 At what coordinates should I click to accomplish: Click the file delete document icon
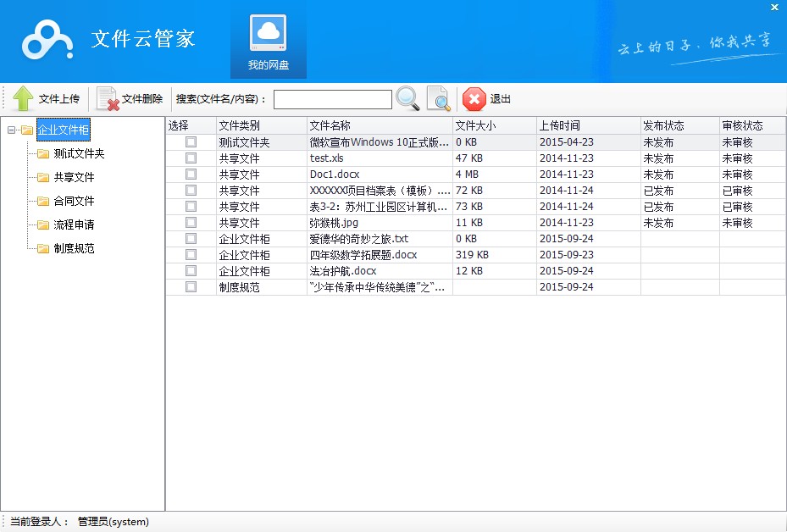pos(108,99)
